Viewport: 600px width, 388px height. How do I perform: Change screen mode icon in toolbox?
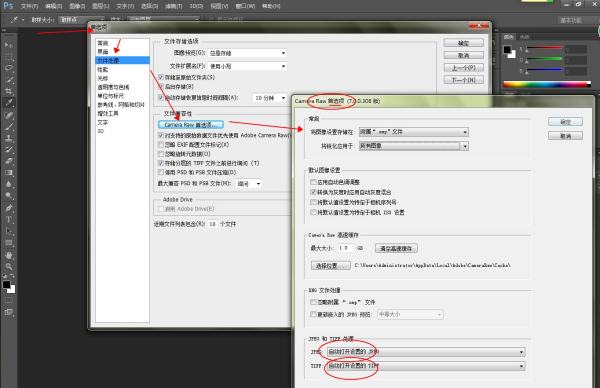[8, 312]
